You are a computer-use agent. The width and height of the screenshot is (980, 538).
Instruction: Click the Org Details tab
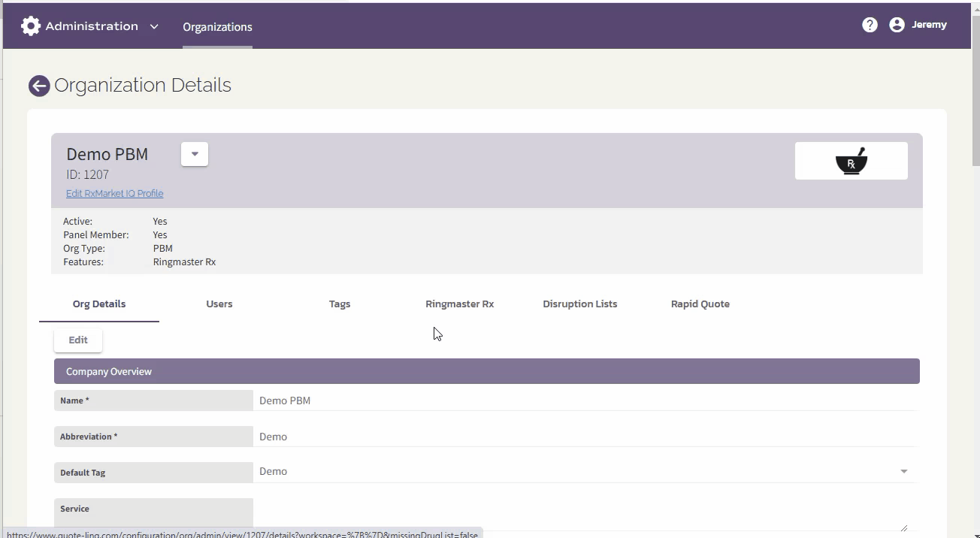(x=98, y=304)
